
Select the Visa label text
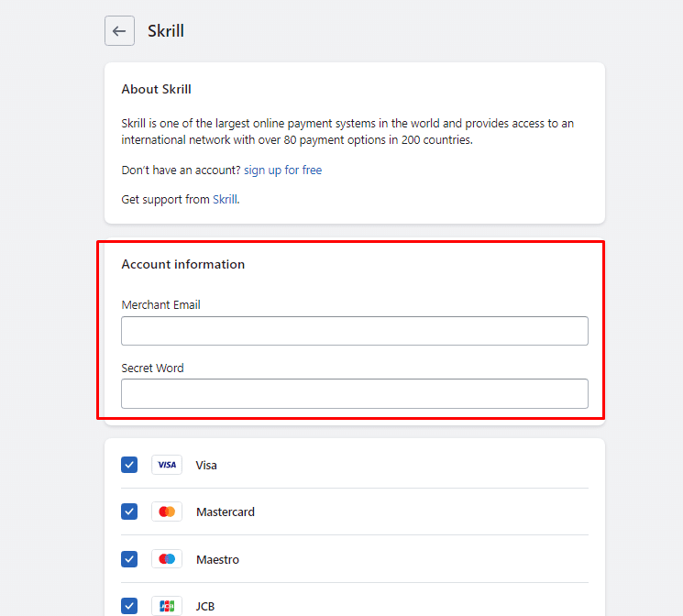coord(206,466)
